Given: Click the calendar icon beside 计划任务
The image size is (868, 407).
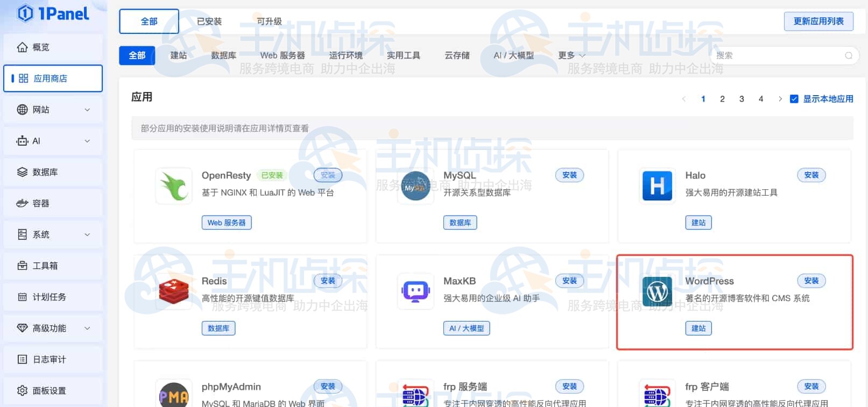Looking at the screenshot, I should click(x=22, y=297).
